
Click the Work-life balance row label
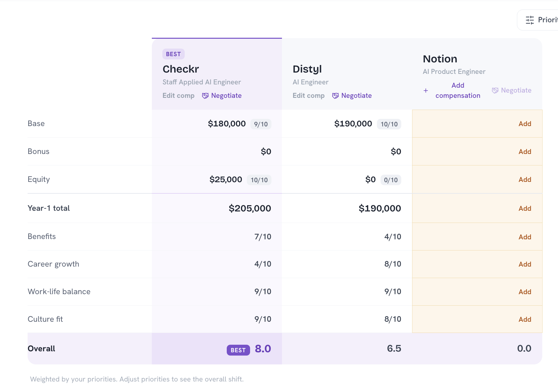tap(59, 292)
